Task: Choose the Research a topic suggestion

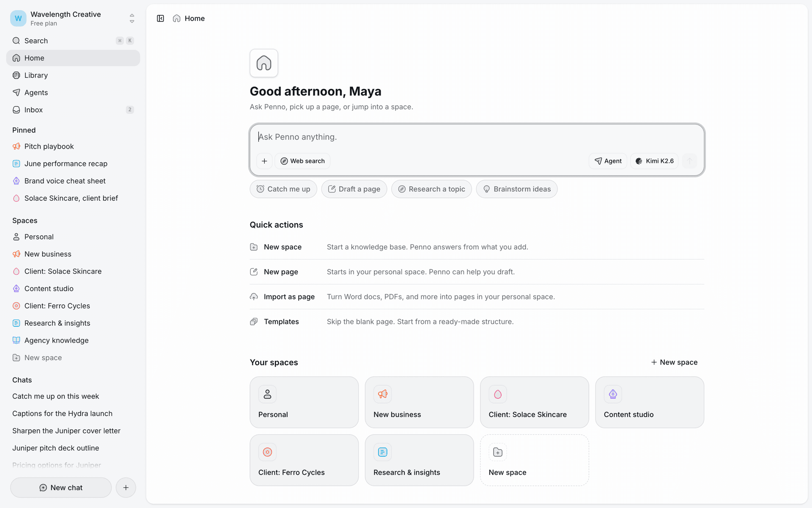Action: (x=431, y=189)
